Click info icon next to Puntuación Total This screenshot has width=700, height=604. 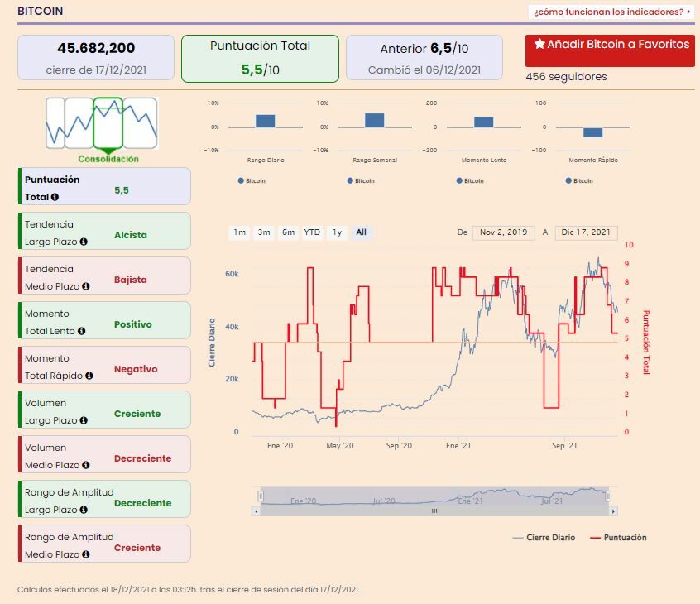pos(55,197)
